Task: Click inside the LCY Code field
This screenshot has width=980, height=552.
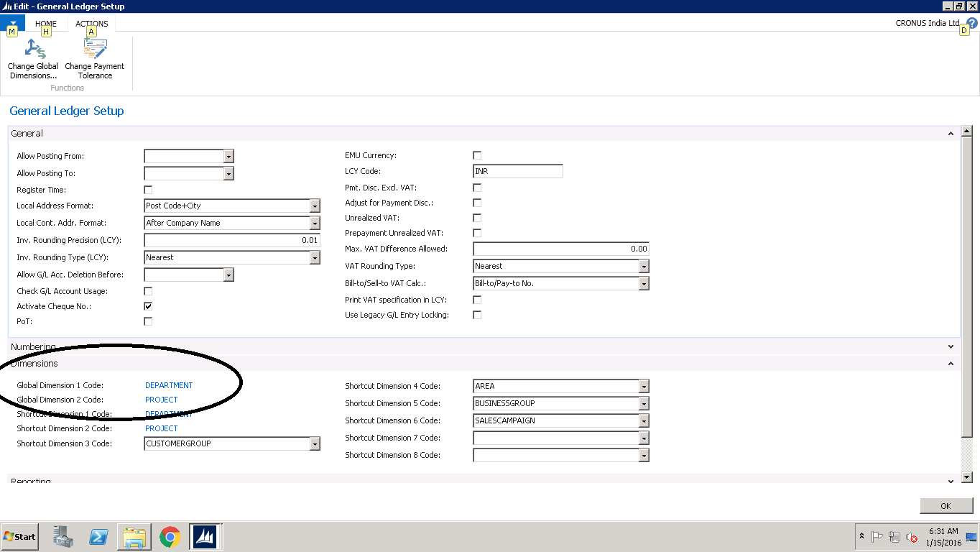Action: click(x=517, y=170)
